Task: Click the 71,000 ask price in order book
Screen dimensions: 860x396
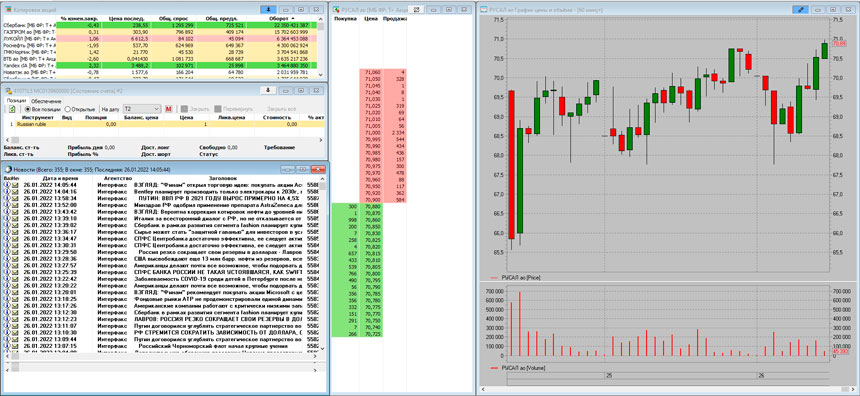Action: click(x=372, y=133)
